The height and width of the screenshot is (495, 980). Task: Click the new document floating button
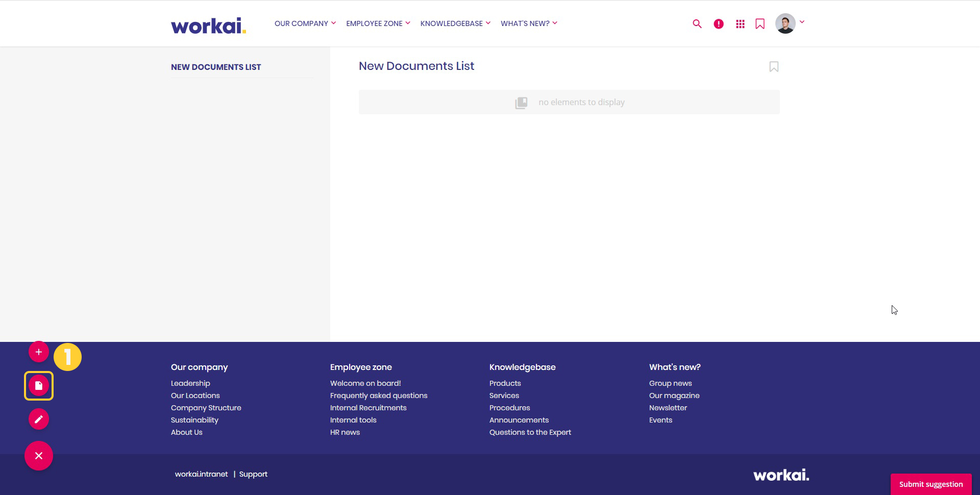(x=39, y=386)
